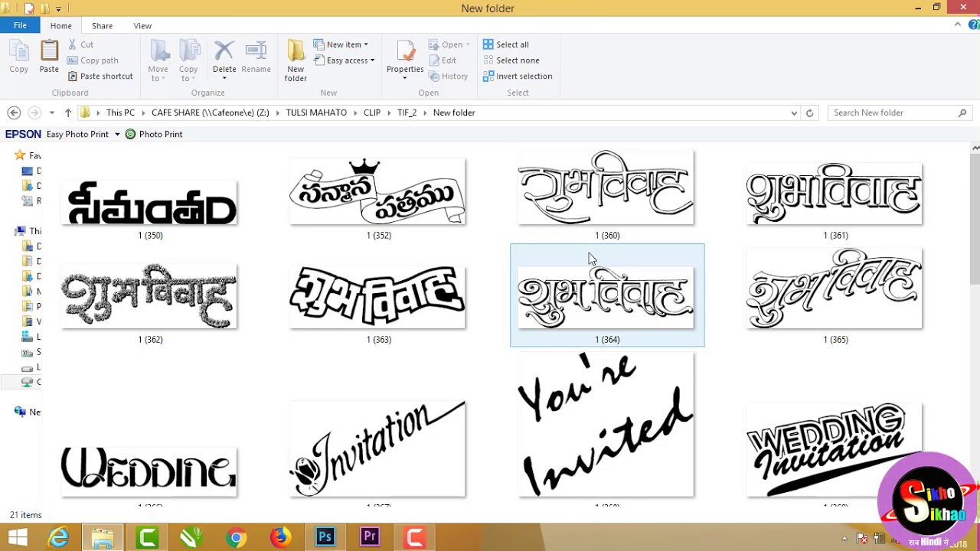
Task: Click Invert selection
Action: coord(518,77)
